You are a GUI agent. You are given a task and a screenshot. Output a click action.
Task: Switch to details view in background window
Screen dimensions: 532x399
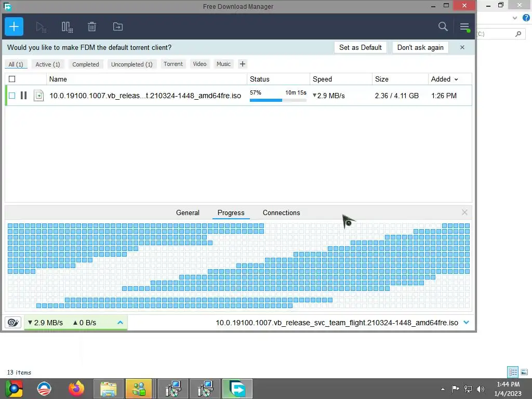click(513, 372)
